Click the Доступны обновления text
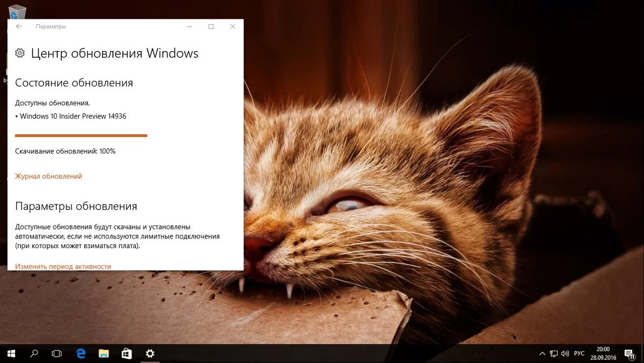Viewport: 644px width, 363px height. point(52,103)
